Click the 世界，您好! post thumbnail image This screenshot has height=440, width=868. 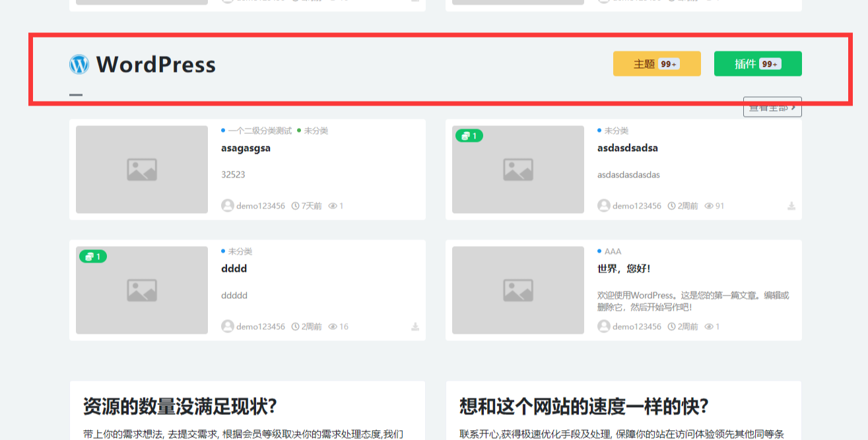517,290
